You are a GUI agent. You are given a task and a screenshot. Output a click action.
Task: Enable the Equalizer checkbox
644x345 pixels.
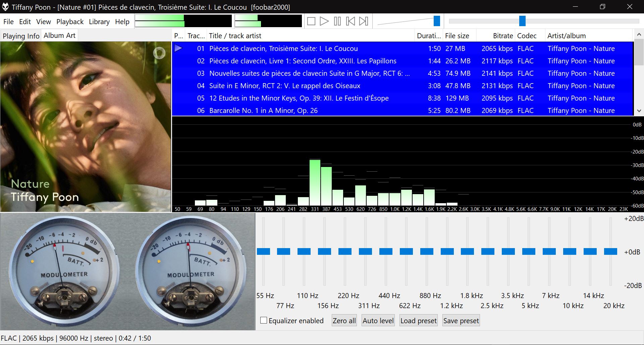[264, 321]
